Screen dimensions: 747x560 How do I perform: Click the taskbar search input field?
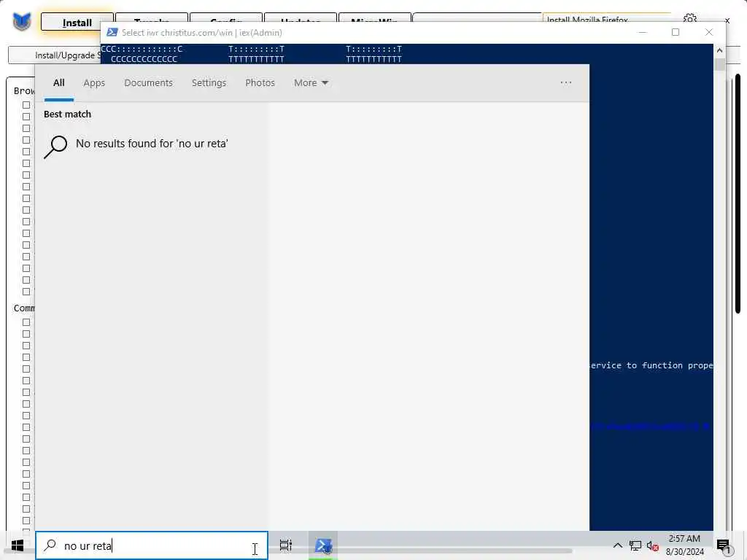click(152, 545)
